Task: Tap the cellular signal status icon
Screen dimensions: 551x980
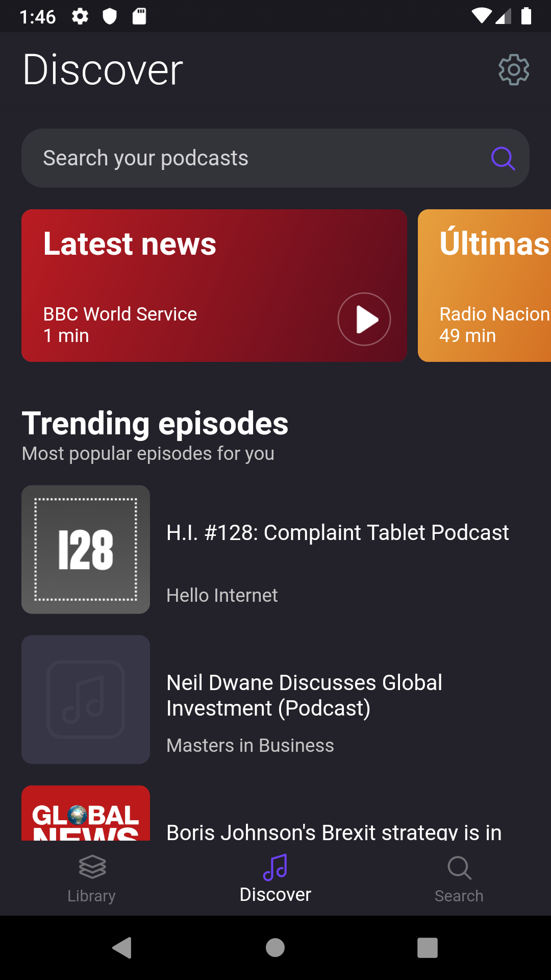Action: [x=503, y=16]
